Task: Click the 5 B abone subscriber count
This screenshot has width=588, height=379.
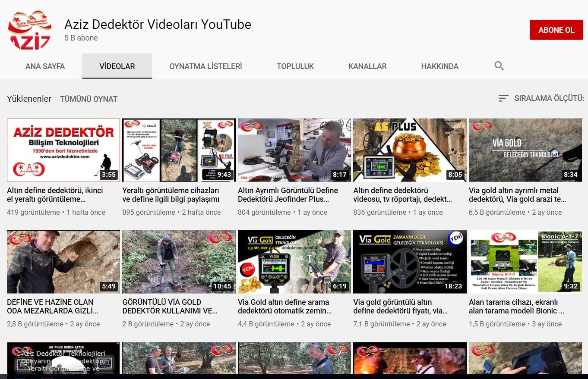Action: (x=81, y=38)
